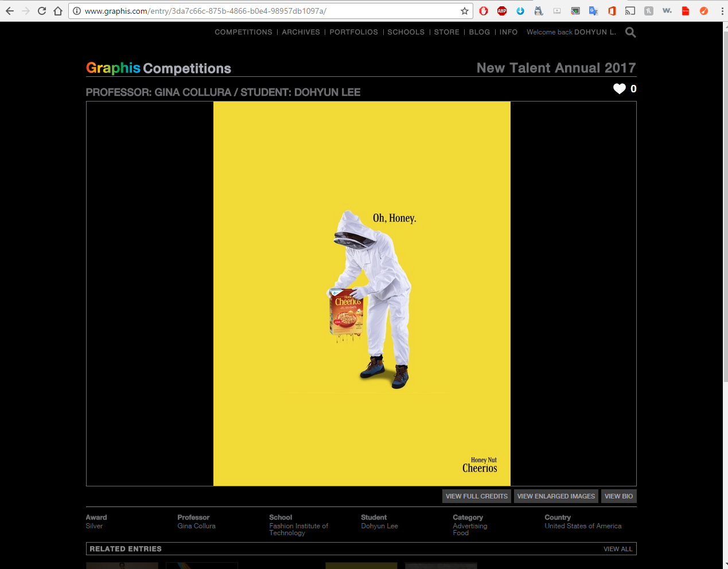Click the VIEW BIO button
728x569 pixels.
(619, 496)
